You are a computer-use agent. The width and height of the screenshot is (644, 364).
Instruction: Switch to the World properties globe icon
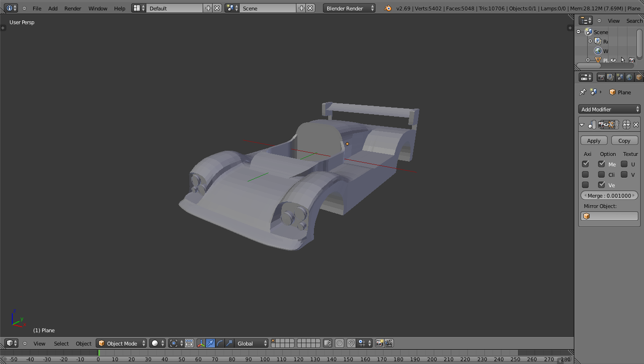(x=629, y=77)
